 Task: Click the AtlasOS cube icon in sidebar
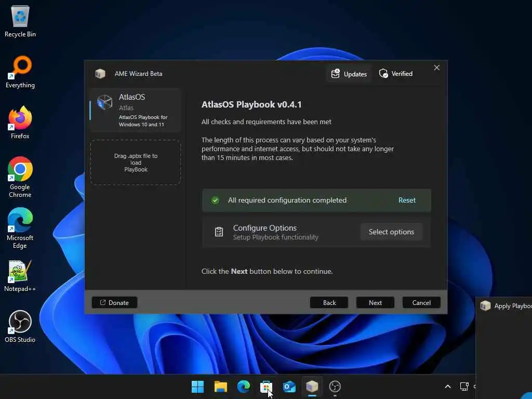pyautogui.click(x=104, y=102)
